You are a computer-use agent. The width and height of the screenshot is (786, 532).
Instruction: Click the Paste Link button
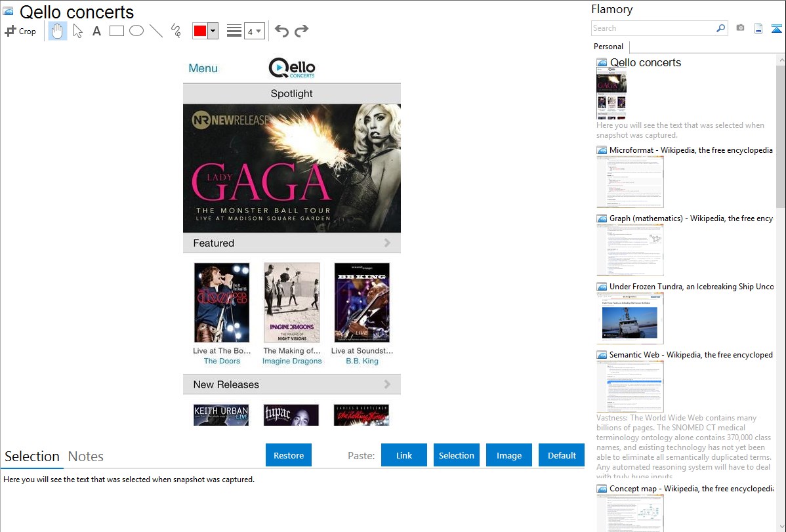[404, 455]
